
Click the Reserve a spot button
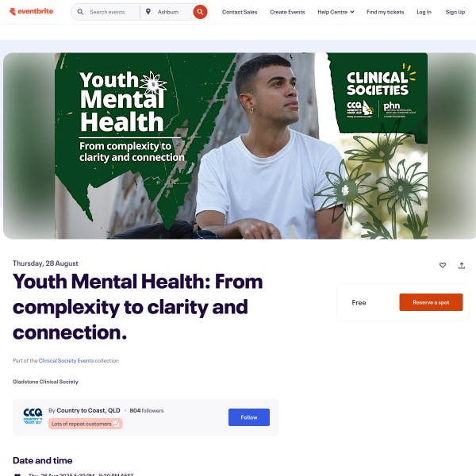click(431, 302)
